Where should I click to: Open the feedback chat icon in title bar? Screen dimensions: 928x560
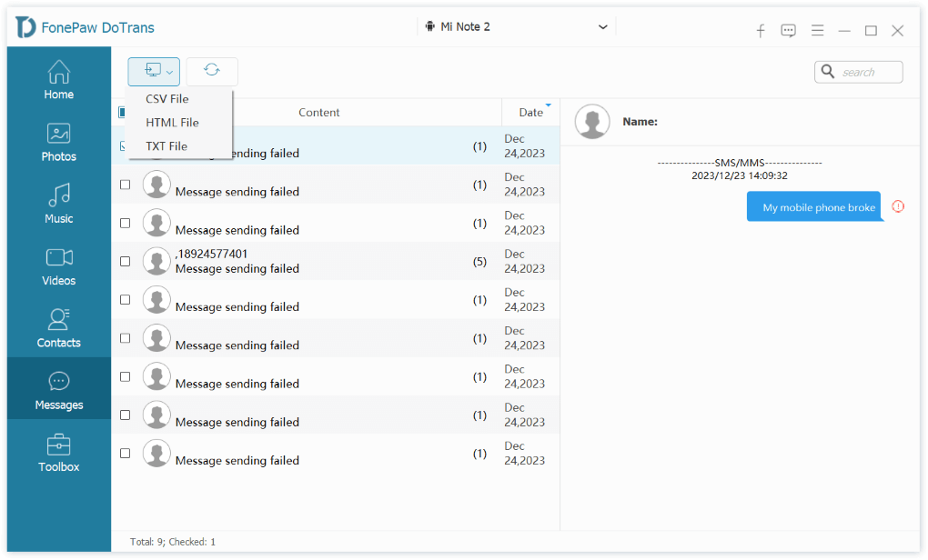click(x=789, y=30)
